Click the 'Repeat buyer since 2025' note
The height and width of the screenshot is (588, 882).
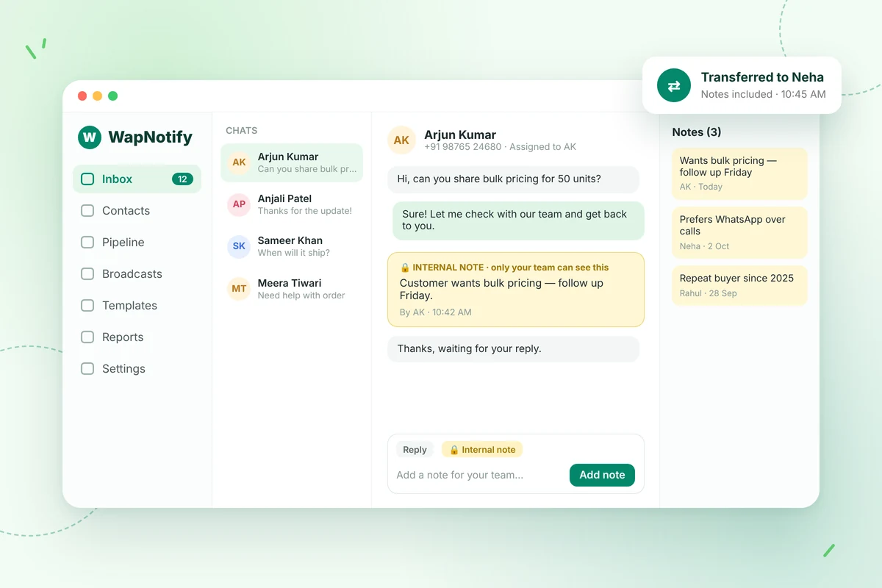click(739, 285)
